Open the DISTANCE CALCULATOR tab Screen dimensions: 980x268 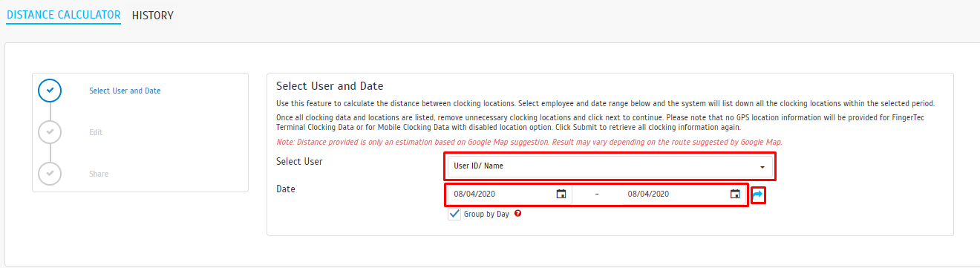[x=63, y=15]
